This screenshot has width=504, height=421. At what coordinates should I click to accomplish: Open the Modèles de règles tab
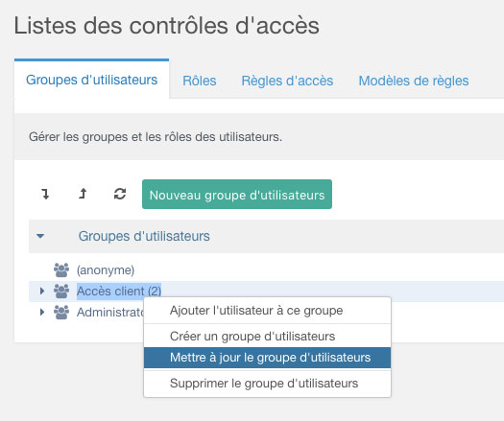coord(414,81)
